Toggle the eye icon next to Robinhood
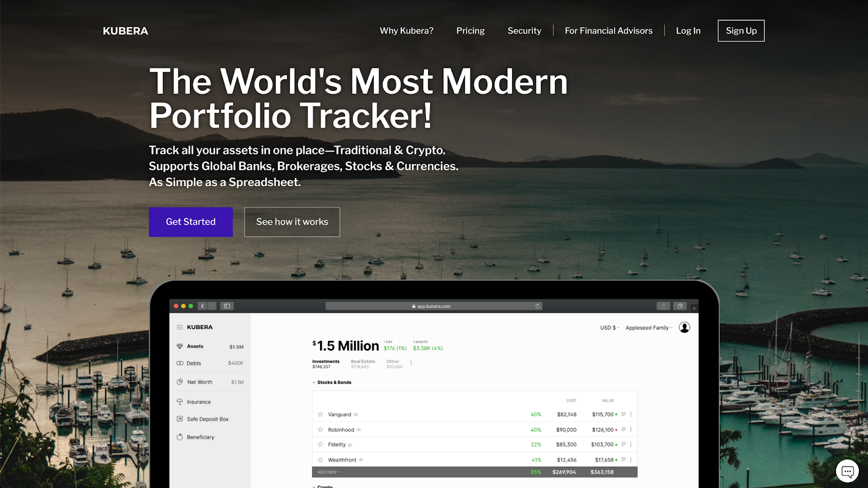 point(359,430)
